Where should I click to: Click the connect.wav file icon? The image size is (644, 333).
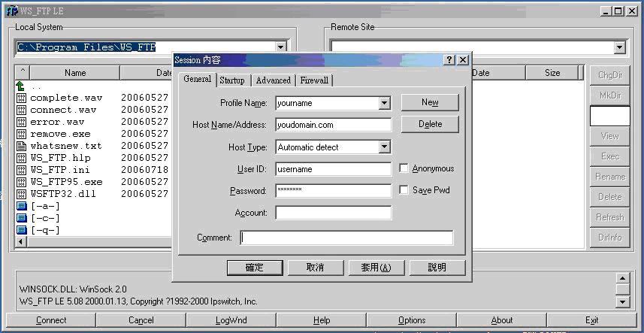click(x=21, y=110)
